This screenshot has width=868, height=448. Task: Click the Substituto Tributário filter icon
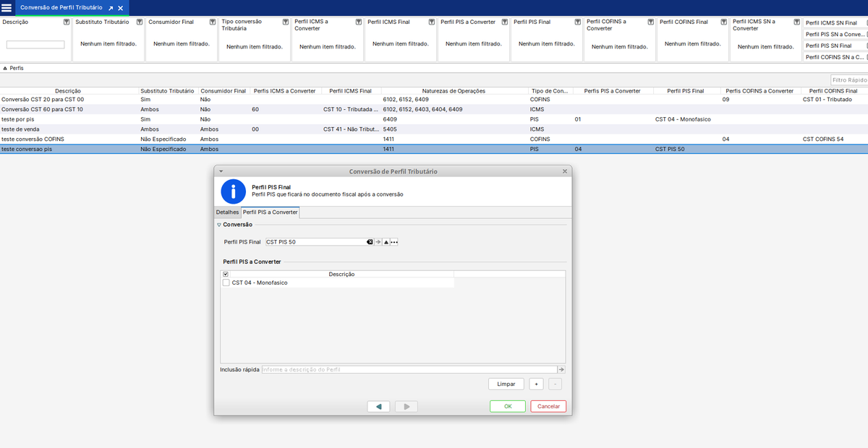pyautogui.click(x=140, y=22)
